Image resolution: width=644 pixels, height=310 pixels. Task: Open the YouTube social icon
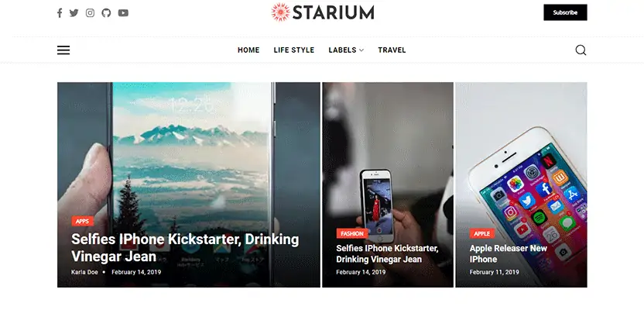pyautogui.click(x=123, y=12)
